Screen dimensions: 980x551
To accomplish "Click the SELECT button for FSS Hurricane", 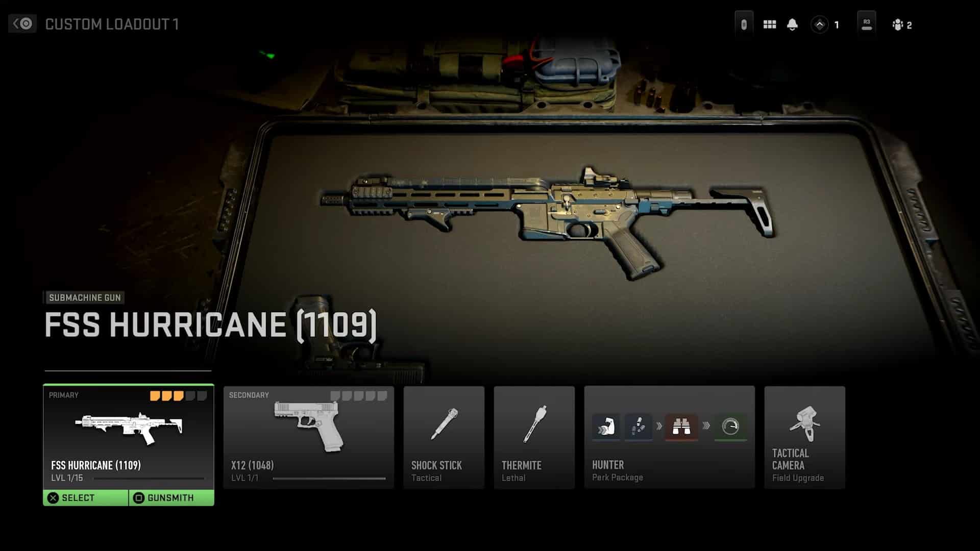I will [86, 497].
